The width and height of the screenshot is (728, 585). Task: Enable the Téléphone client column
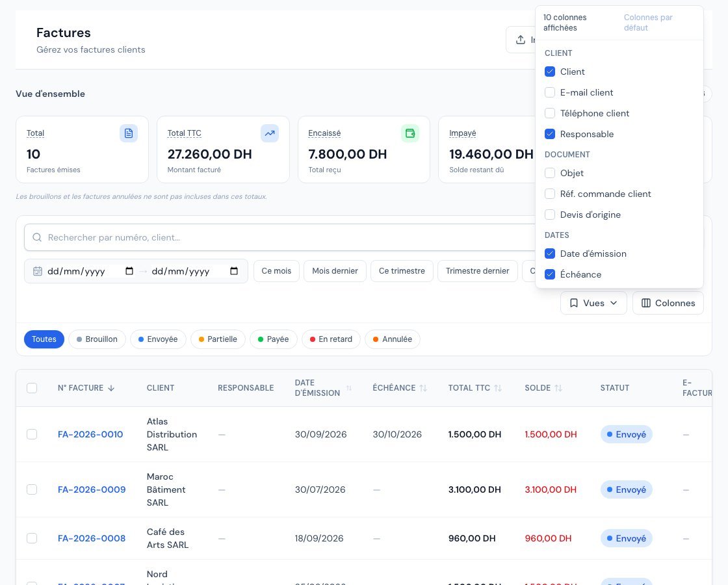point(550,113)
